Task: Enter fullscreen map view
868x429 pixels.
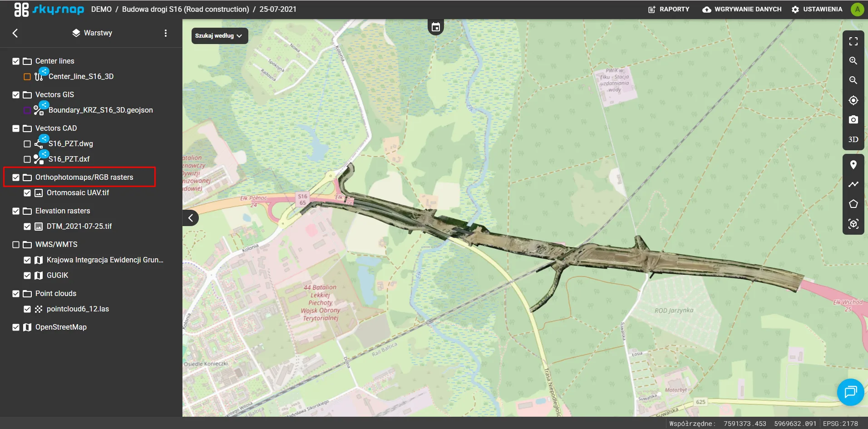Action: [853, 41]
